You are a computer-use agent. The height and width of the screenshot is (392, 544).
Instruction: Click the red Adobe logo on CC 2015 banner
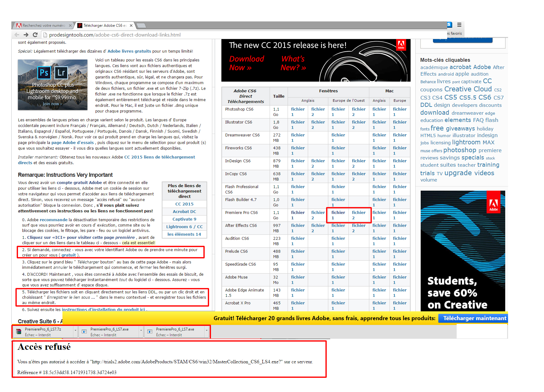point(401,45)
